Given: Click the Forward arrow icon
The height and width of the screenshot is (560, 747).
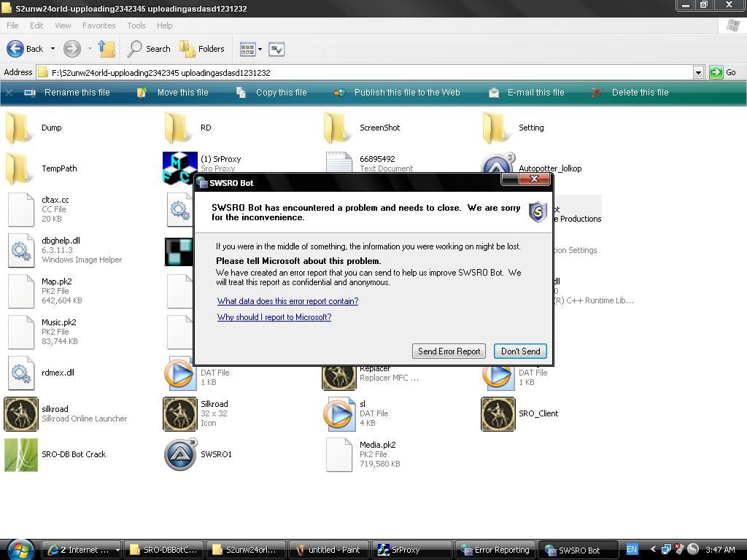Looking at the screenshot, I should pos(72,49).
